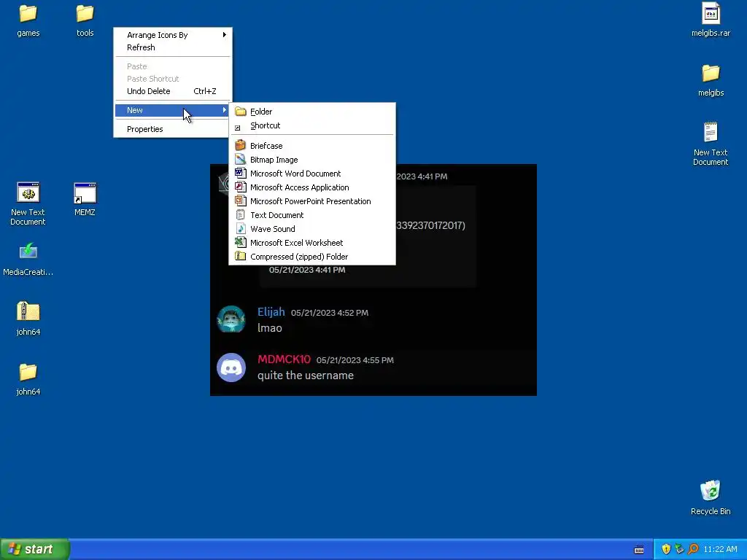This screenshot has height=560, width=747.
Task: Select the New menu entry
Action: coord(172,110)
